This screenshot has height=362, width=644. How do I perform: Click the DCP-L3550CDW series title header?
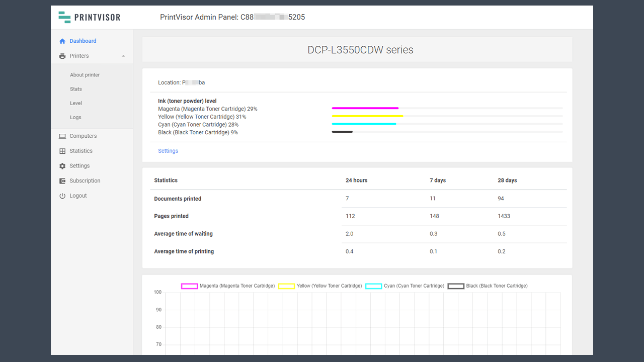coord(360,50)
